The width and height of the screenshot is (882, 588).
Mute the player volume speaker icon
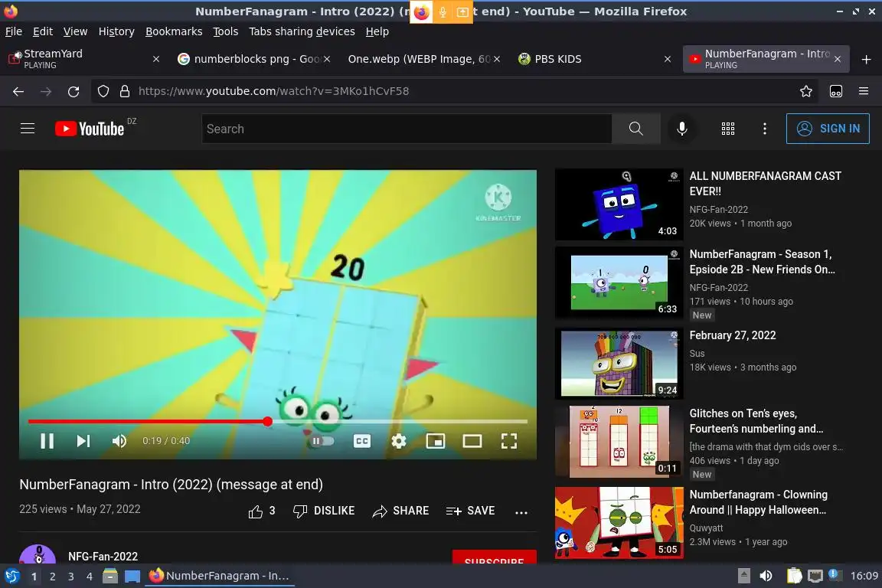119,441
